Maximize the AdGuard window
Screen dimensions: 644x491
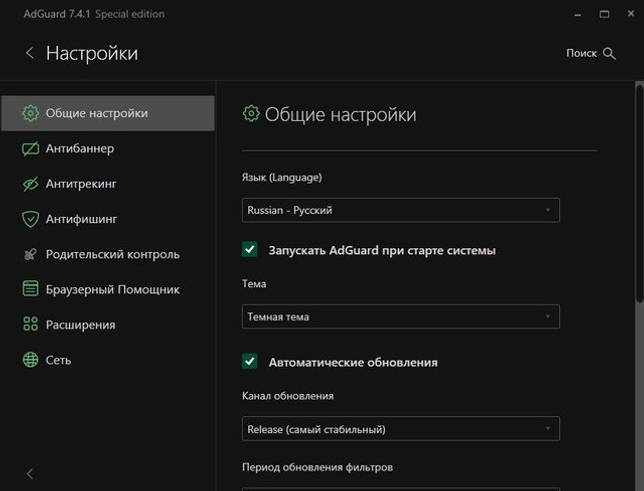point(604,14)
